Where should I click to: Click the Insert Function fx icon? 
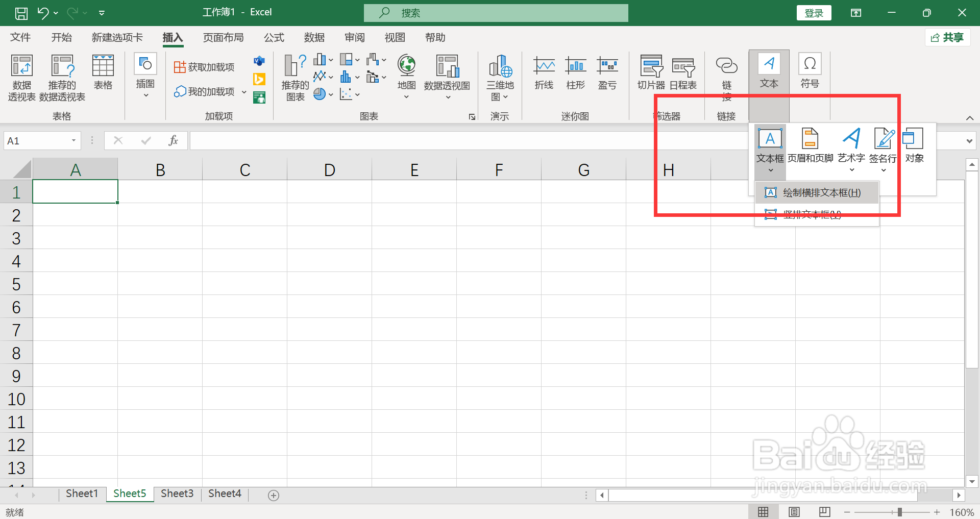[x=173, y=140]
